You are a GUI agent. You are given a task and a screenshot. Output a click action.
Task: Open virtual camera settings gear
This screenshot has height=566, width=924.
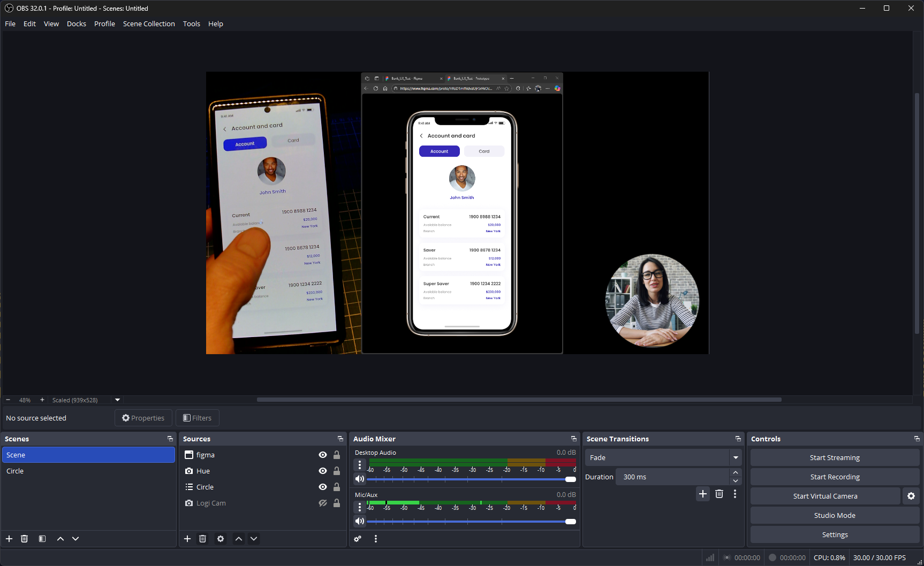[x=911, y=496]
